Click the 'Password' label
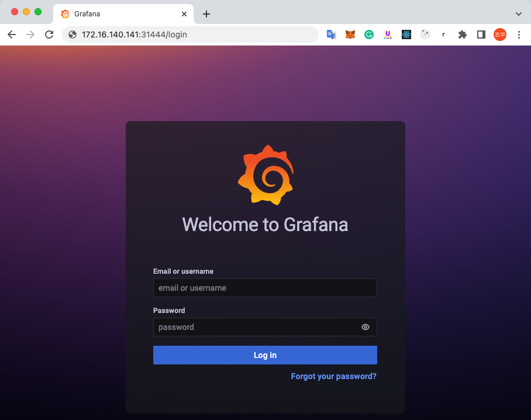This screenshot has height=420, width=531. point(169,311)
